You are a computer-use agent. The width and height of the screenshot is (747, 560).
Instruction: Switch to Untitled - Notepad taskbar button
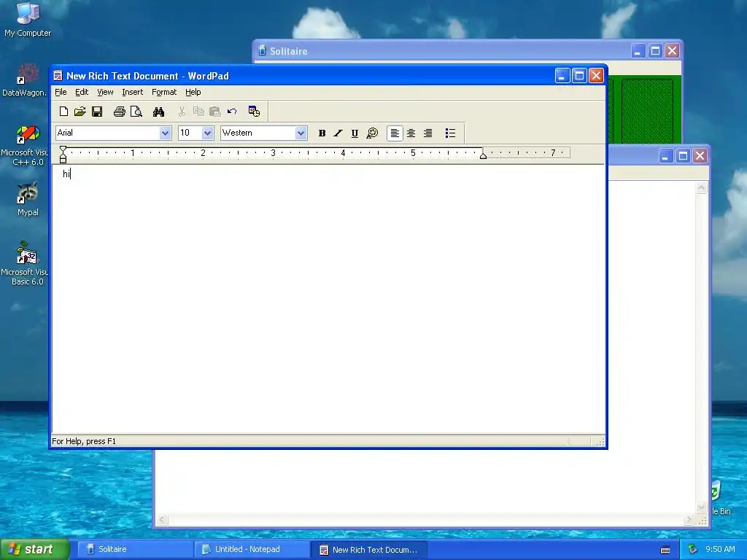(252, 549)
